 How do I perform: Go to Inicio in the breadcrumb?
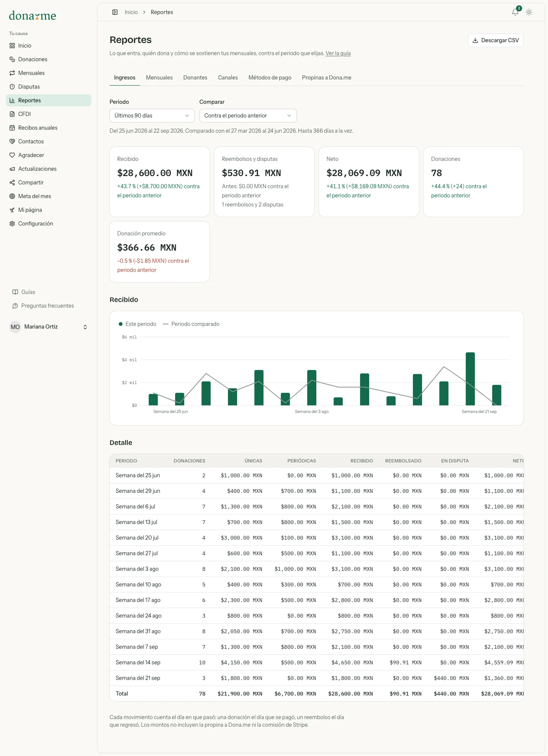[x=131, y=12]
